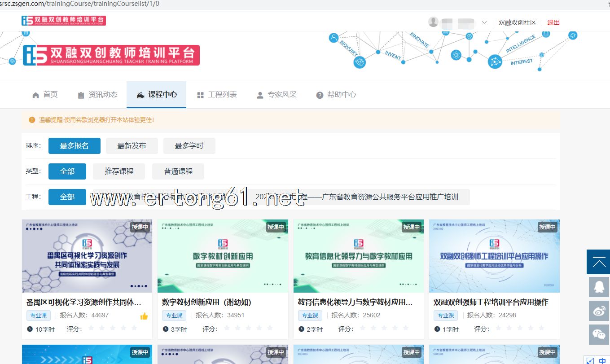Open 双融双创强师工程培训平台应用操作 course thumbnail
This screenshot has width=610, height=364.
[x=494, y=256]
